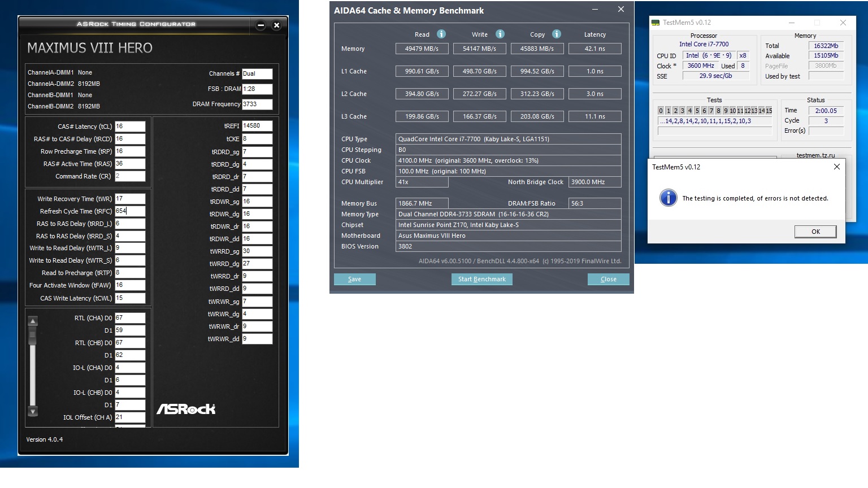Click the L2 Cache write value 272.27 GB/s
868x488 pixels.
coord(480,94)
